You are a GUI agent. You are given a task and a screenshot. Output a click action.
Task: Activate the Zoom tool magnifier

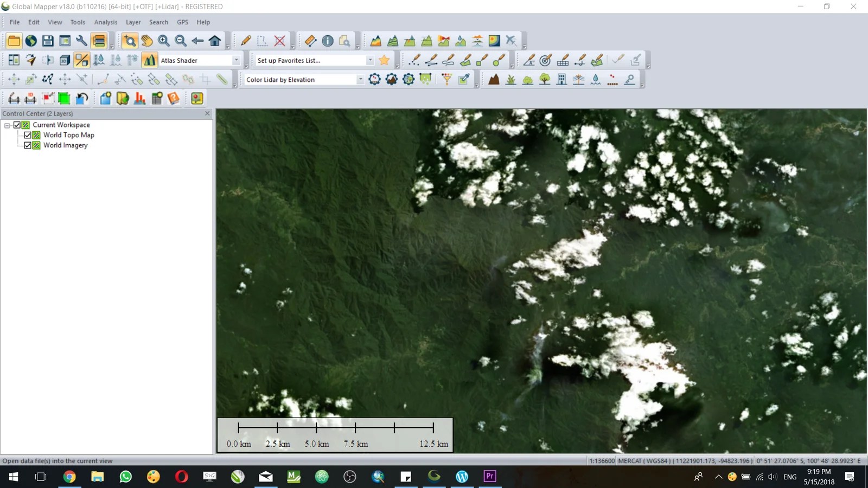point(129,40)
